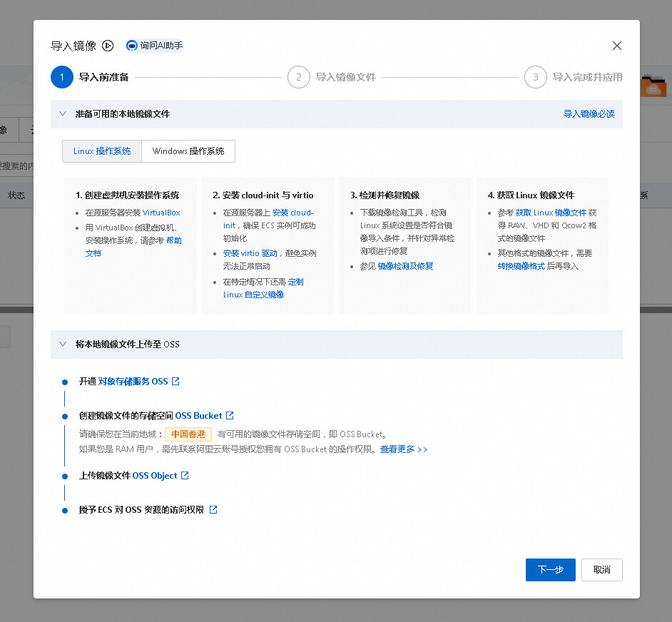The width and height of the screenshot is (672, 622).
Task: Click external-link icon beside OSS Object
Action: [185, 475]
